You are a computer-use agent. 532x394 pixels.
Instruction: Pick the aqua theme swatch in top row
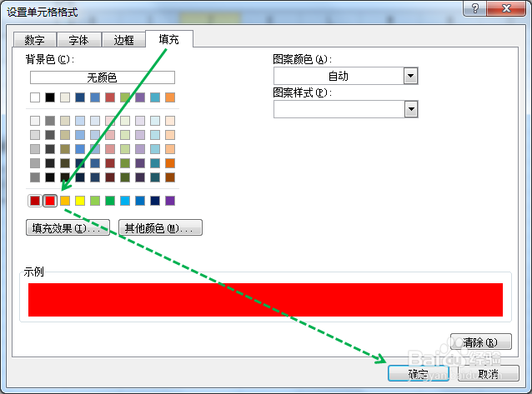click(x=155, y=97)
